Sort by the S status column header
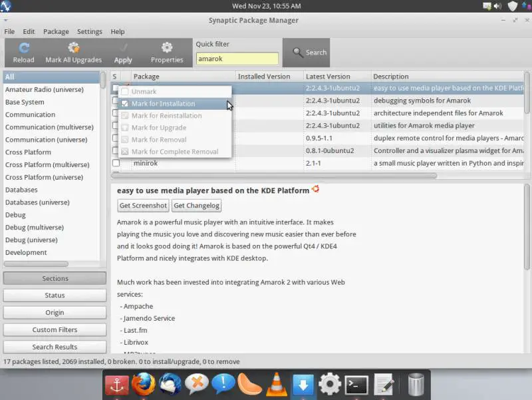The height and width of the screenshot is (400, 532). coord(116,77)
